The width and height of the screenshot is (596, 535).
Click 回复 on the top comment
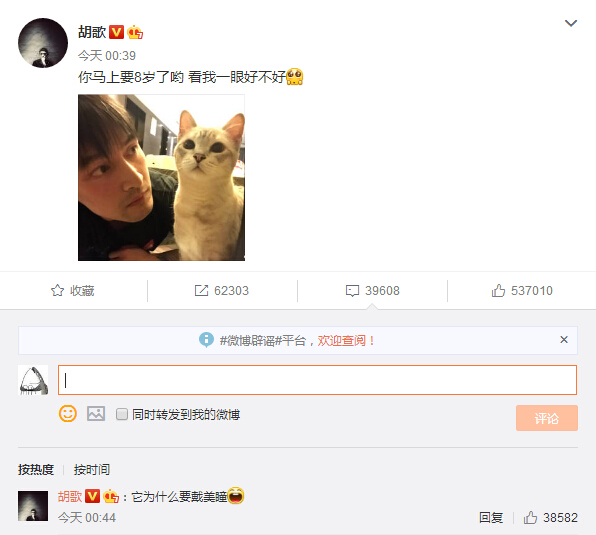[491, 518]
